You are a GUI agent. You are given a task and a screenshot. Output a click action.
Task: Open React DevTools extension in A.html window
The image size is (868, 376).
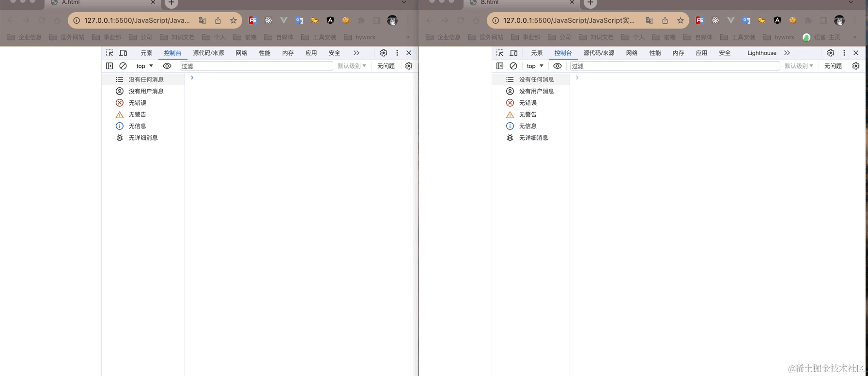(268, 20)
